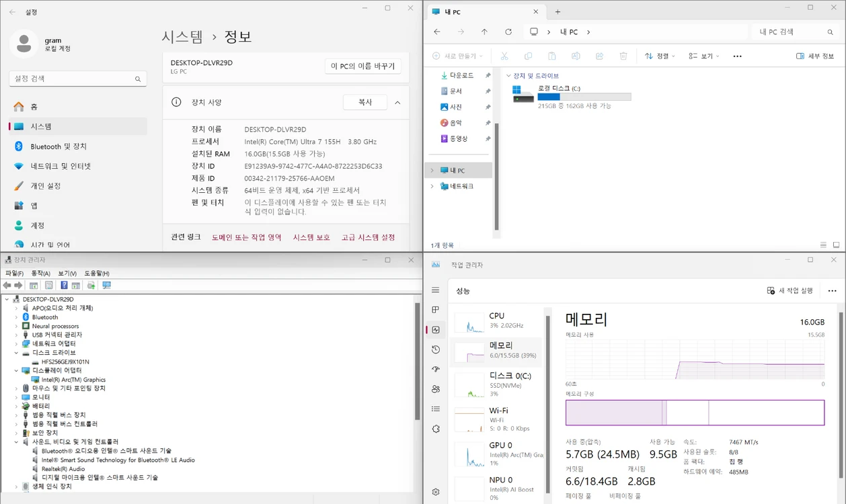Click the delete trash icon in File Explorer

pyautogui.click(x=623, y=56)
